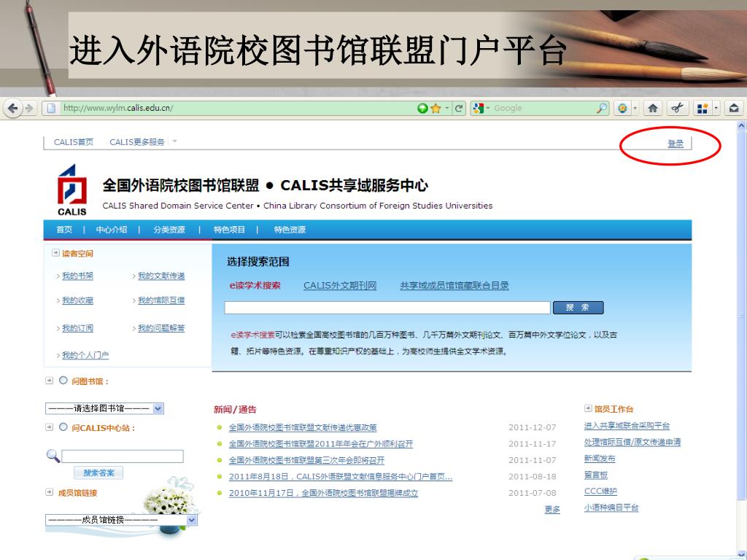The width and height of the screenshot is (747, 560).
Task: Click the rightmost browser toolbar icon
Action: 734,108
